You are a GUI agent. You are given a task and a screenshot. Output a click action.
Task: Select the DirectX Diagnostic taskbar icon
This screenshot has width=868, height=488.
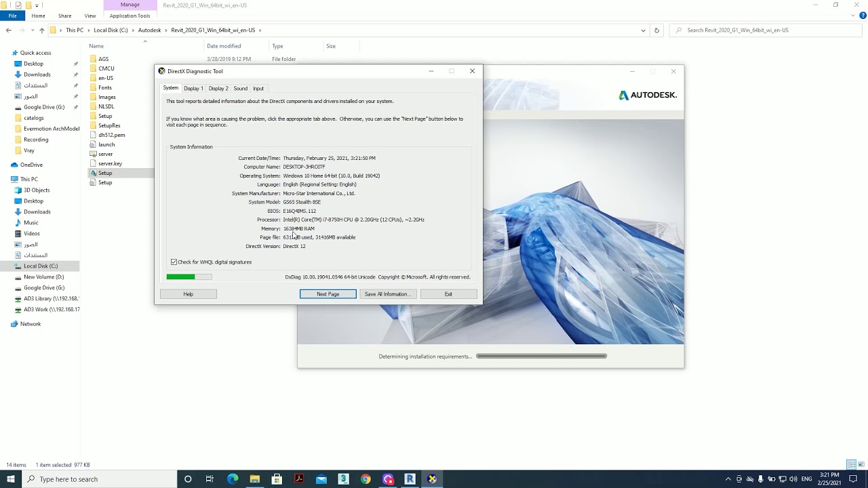[432, 479]
